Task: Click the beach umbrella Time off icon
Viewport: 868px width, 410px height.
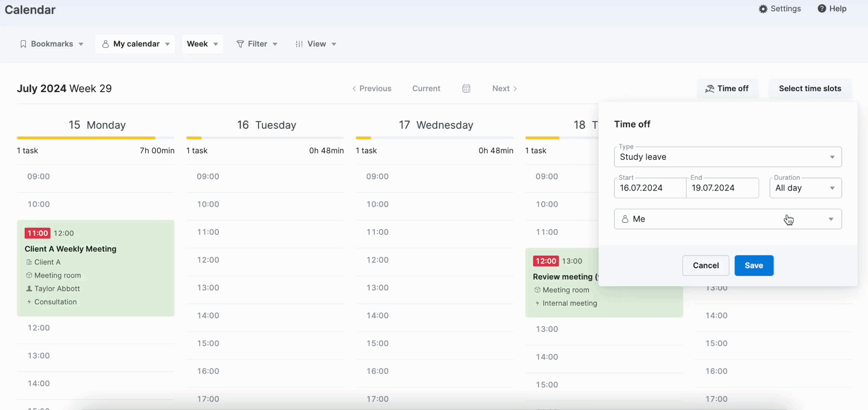Action: pyautogui.click(x=710, y=89)
